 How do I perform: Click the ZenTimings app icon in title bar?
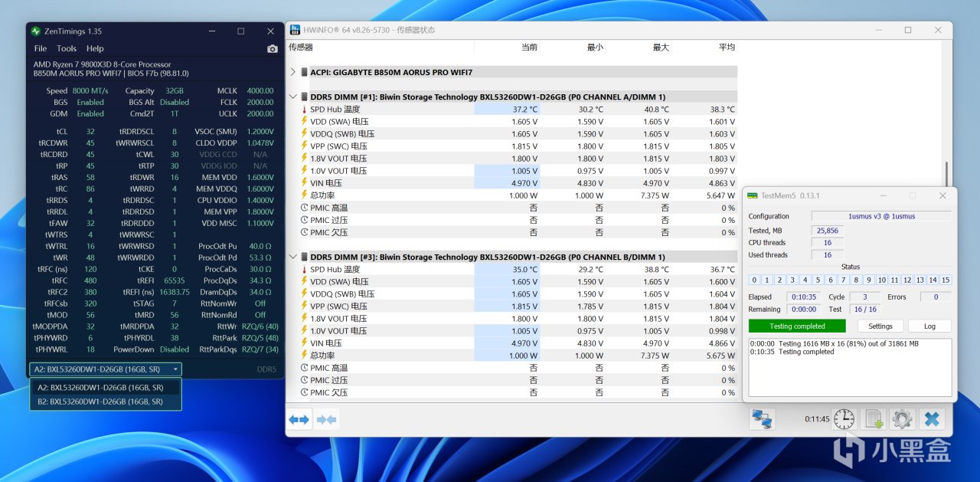[35, 31]
